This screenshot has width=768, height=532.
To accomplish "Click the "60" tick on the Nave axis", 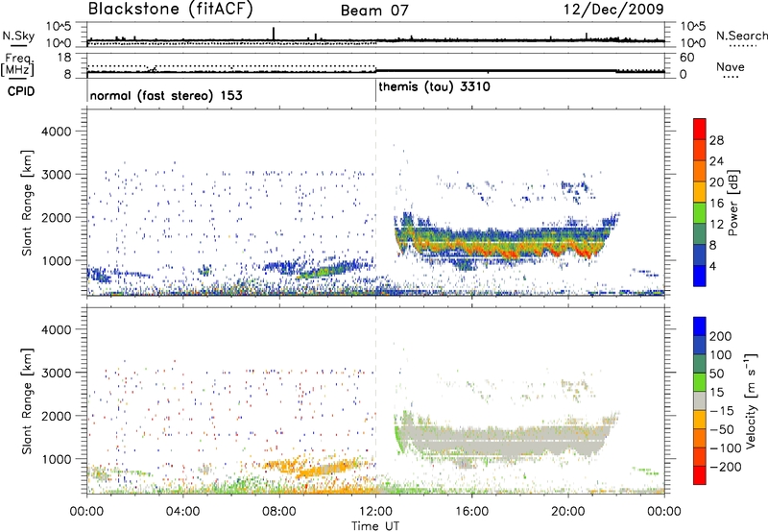I will point(686,58).
